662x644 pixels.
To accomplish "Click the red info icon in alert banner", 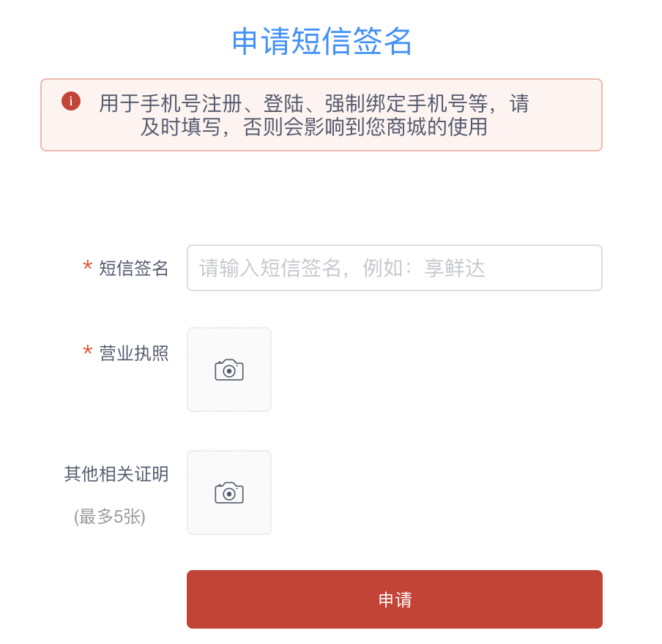I will (x=71, y=101).
